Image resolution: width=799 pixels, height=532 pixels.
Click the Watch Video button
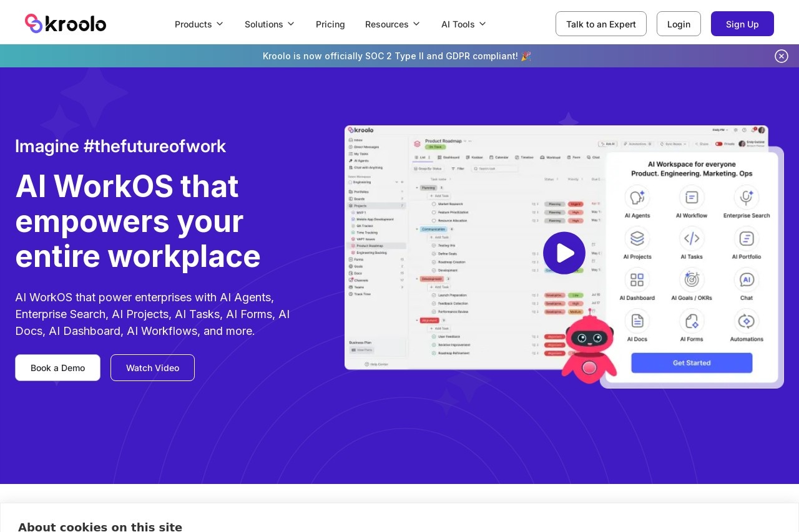point(152,368)
